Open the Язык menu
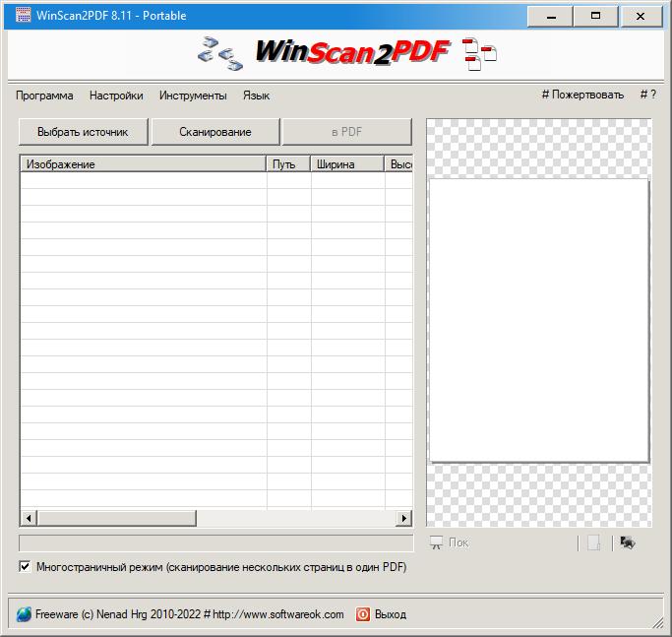Screen dimensions: 672x637 [x=256, y=96]
